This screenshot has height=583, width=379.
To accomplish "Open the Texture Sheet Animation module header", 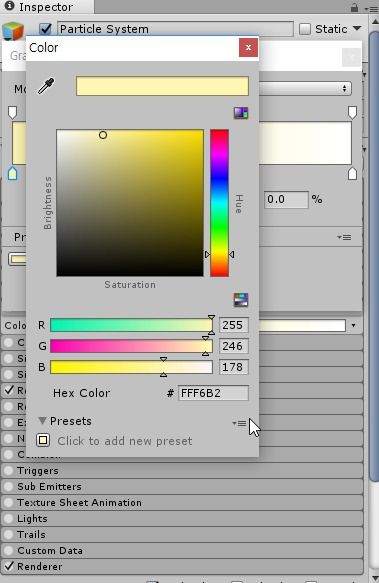I will (182, 503).
